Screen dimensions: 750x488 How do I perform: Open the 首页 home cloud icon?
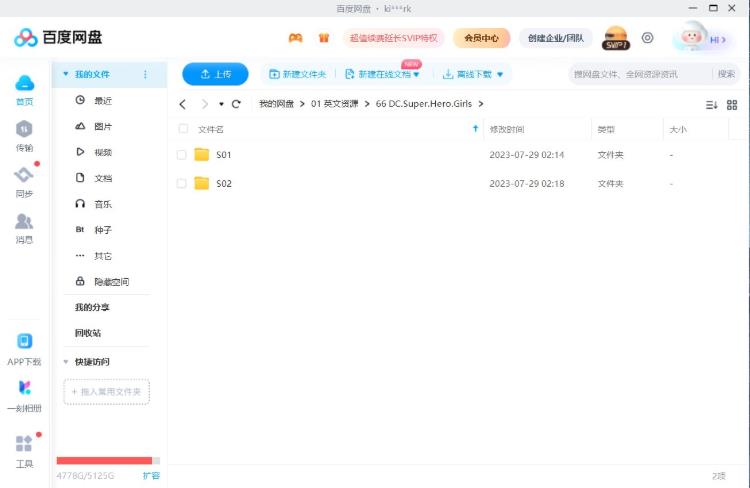[24, 83]
